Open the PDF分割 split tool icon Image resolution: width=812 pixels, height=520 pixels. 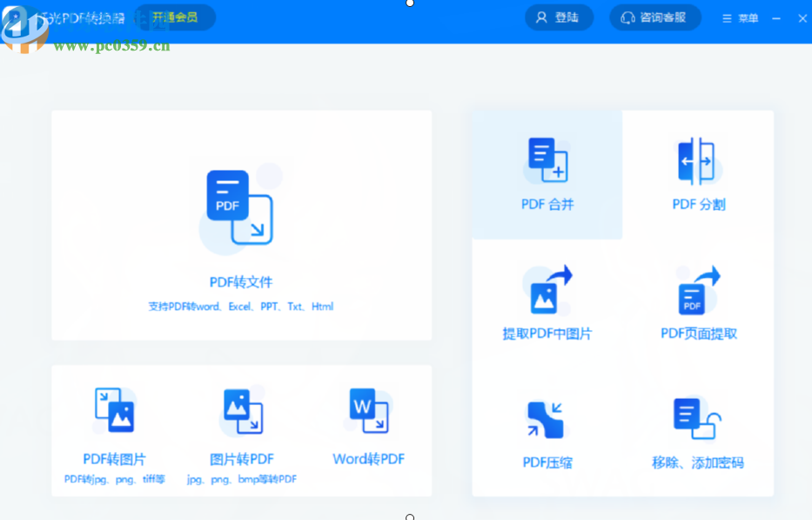click(x=698, y=161)
